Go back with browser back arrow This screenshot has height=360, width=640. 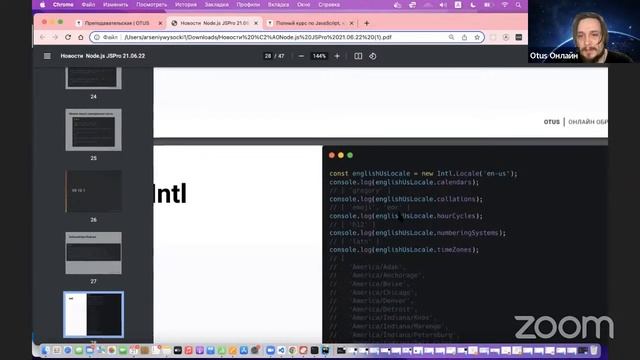point(43,37)
